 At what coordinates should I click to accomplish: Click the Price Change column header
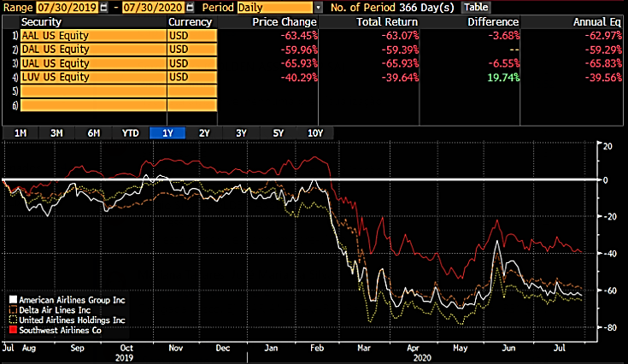[285, 22]
